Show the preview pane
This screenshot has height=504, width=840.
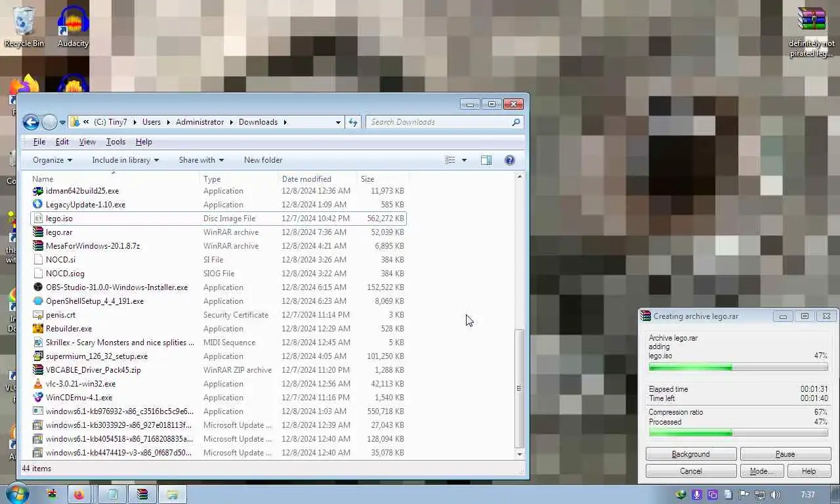(x=486, y=160)
